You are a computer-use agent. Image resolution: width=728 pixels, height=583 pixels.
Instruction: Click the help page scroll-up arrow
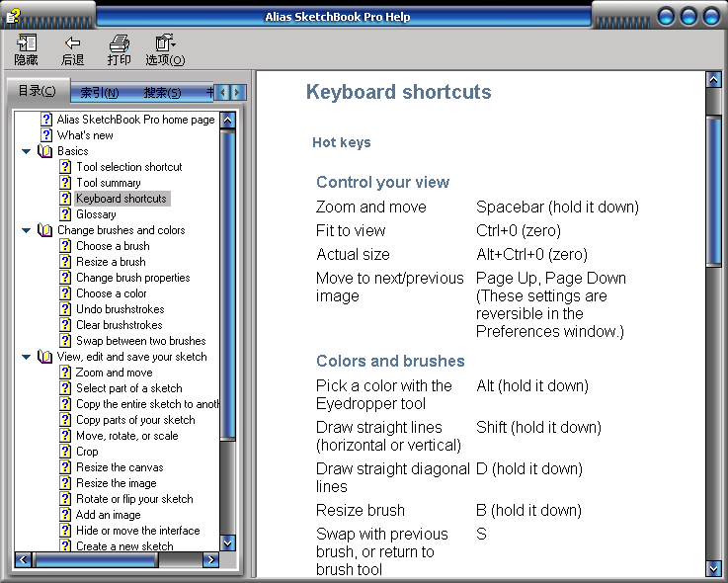pyautogui.click(x=713, y=79)
